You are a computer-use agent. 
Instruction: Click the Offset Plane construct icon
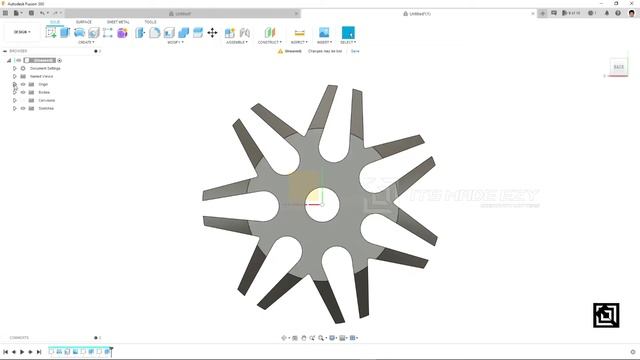click(270, 33)
